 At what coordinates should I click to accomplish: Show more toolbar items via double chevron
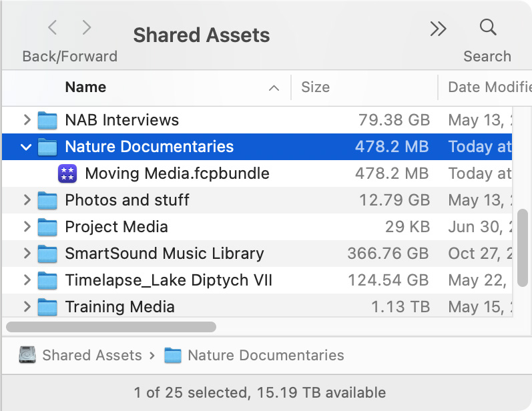click(438, 28)
